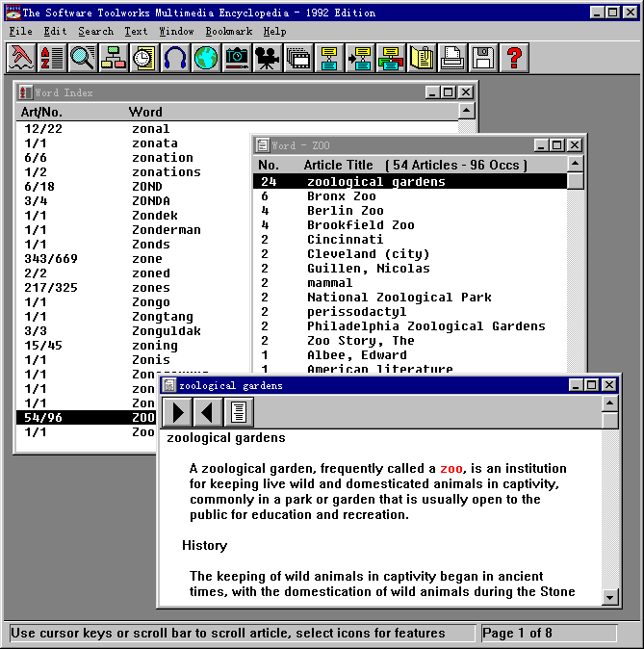Viewport: 644px width, 649px height.
Task: Select 'perissodactyl' article entry
Action: coord(410,312)
